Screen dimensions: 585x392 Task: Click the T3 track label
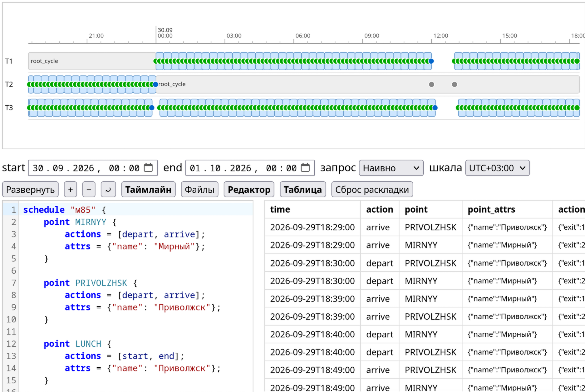pyautogui.click(x=9, y=108)
